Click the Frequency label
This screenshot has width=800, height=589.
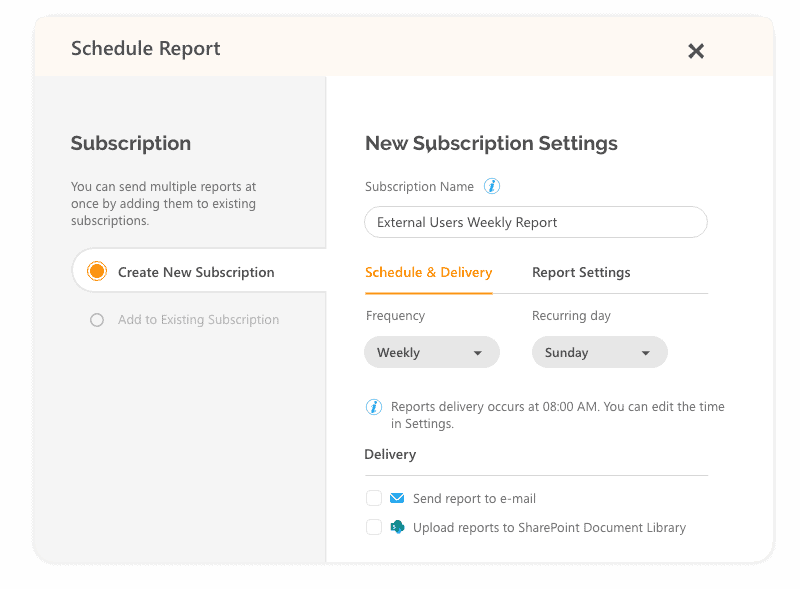395,316
